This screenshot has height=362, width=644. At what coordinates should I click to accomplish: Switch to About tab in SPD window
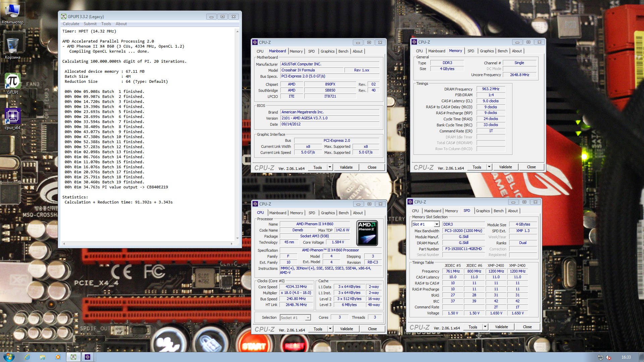coord(513,211)
